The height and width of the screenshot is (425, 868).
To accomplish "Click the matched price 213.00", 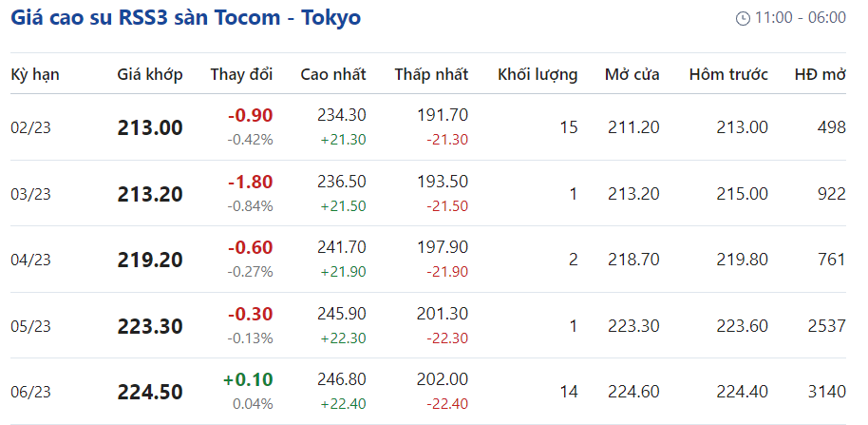I will pos(150,127).
